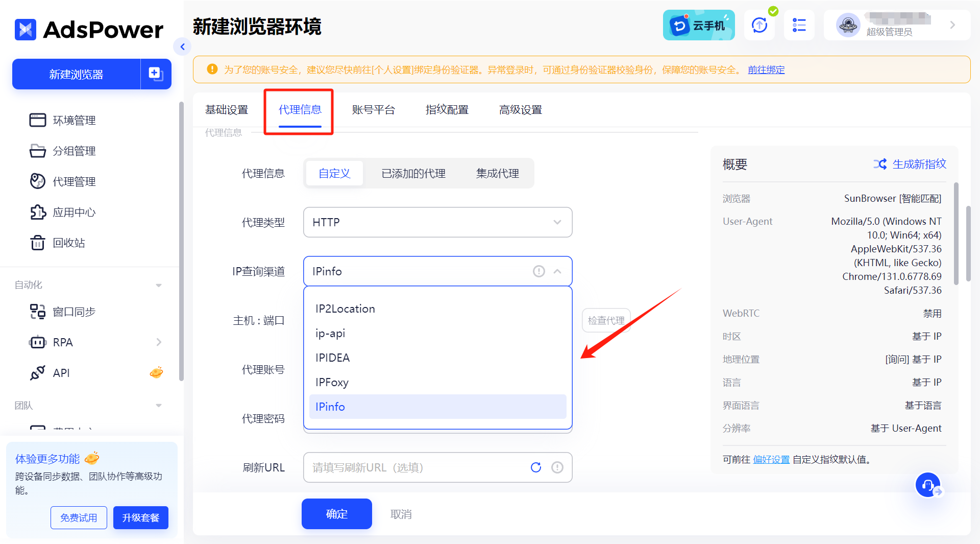Choose the 集成代理 option
This screenshot has height=544, width=980.
(497, 173)
